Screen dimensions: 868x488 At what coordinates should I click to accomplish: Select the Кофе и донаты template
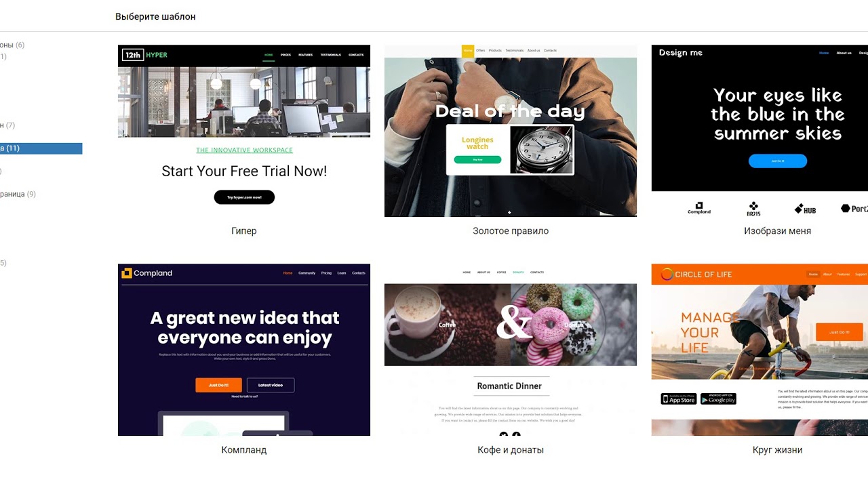point(511,350)
